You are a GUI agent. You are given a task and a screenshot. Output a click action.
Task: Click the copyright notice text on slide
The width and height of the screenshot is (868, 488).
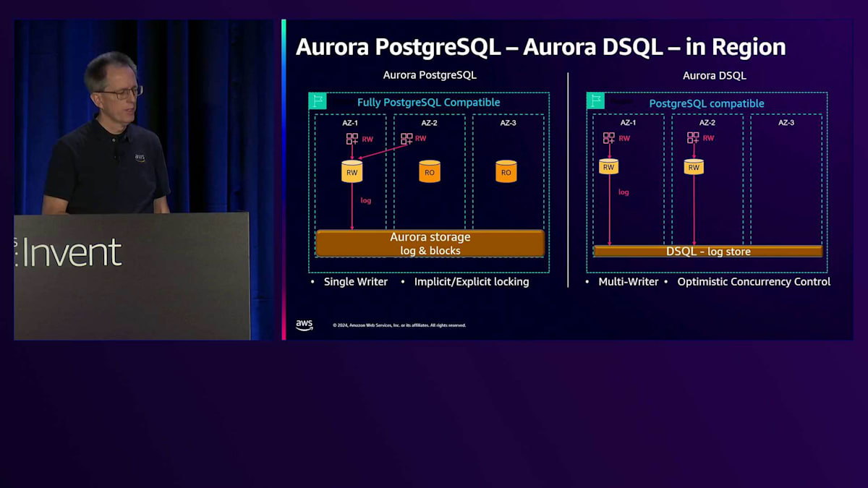[399, 325]
